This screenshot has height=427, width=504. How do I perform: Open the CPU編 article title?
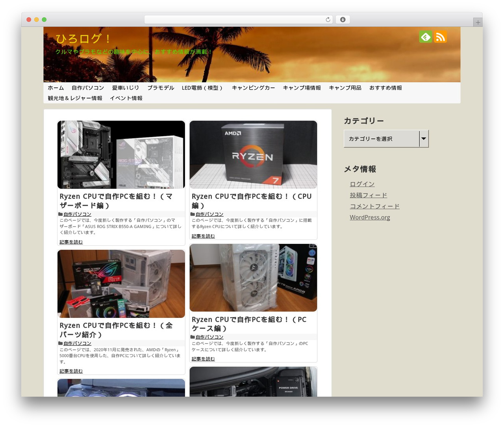point(252,201)
